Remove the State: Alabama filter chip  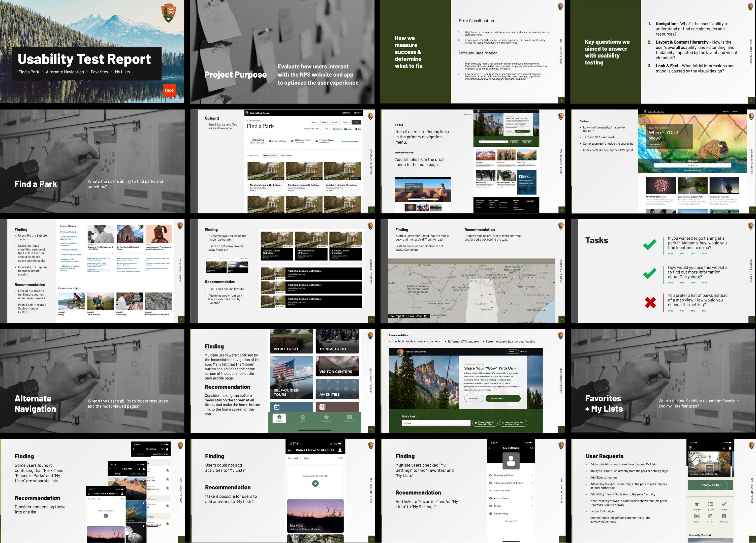[277, 156]
